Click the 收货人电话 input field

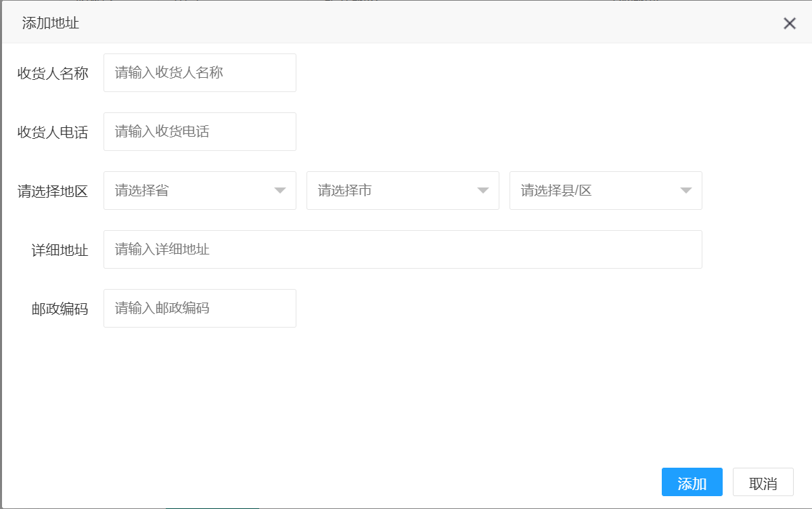(200, 131)
